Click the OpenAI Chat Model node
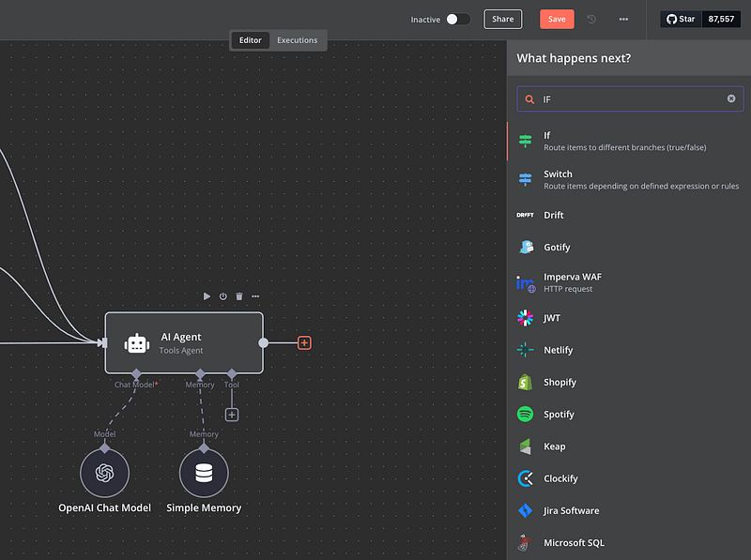This screenshot has height=560, width=751. click(x=104, y=472)
